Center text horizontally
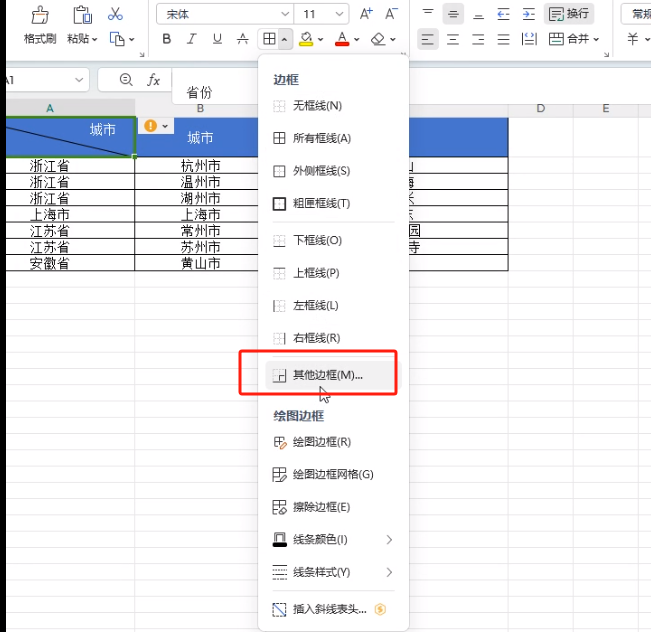Viewport: 651px width, 632px height. coord(453,39)
